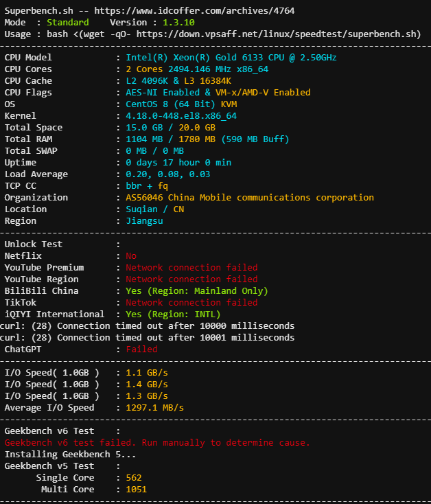Click the YouTube Premium connection failed message
Screen dimensions: 431x504
tap(191, 268)
